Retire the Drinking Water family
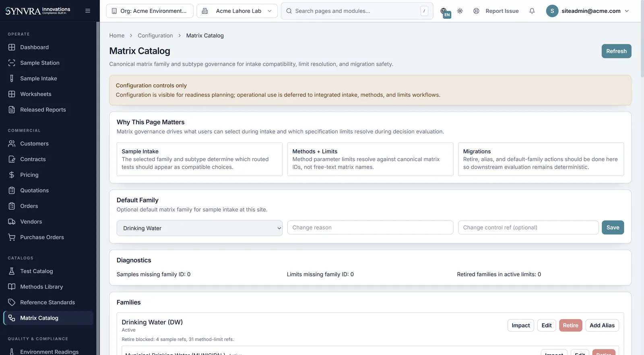The image size is (644, 355). [x=570, y=325]
